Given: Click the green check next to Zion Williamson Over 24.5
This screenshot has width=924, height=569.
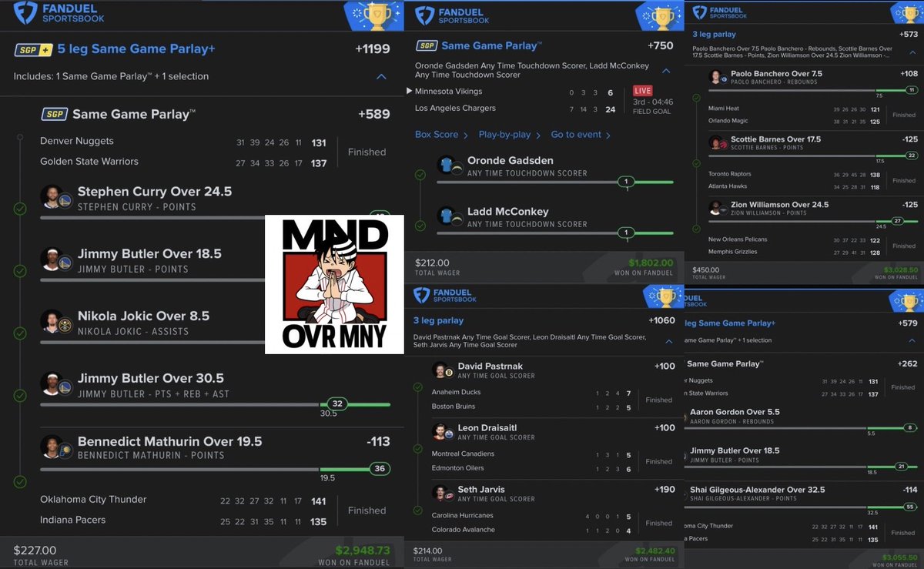Looking at the screenshot, I should coord(696,228).
